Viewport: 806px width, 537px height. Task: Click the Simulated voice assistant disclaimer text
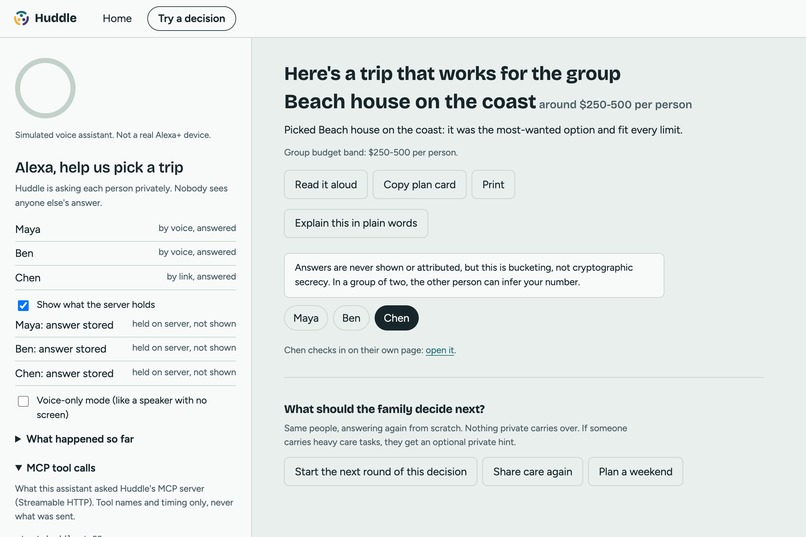tap(113, 135)
